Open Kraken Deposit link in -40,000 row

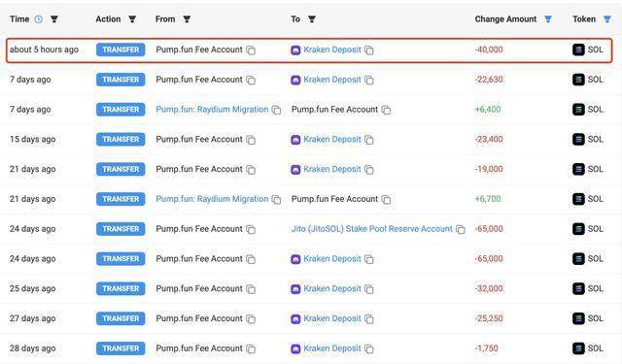pyautogui.click(x=332, y=50)
